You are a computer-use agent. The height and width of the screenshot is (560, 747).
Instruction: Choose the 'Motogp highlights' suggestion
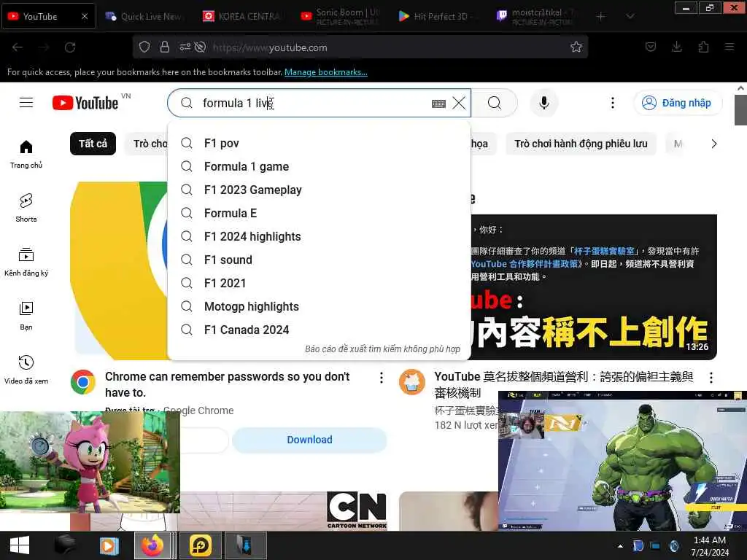[320, 306]
